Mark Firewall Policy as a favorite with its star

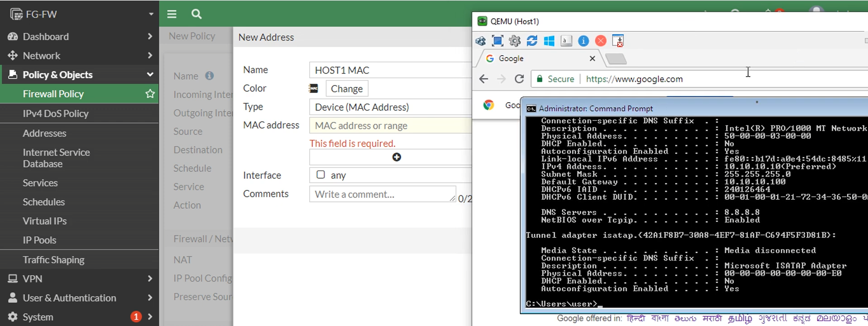tap(150, 94)
